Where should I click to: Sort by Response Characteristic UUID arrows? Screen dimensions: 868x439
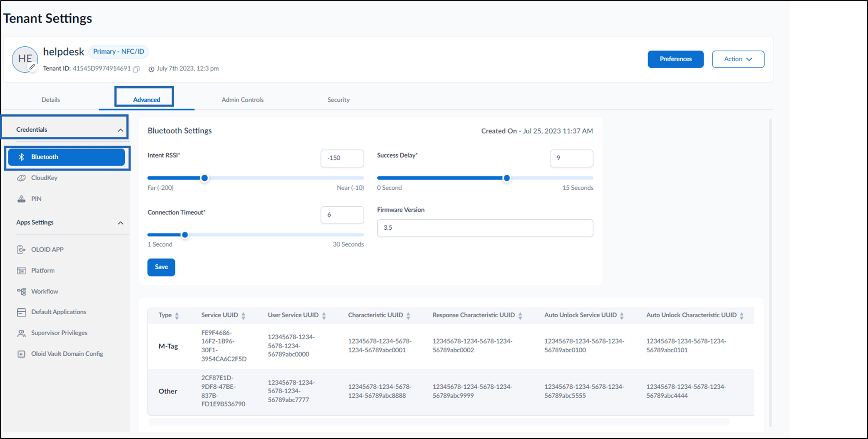click(520, 316)
